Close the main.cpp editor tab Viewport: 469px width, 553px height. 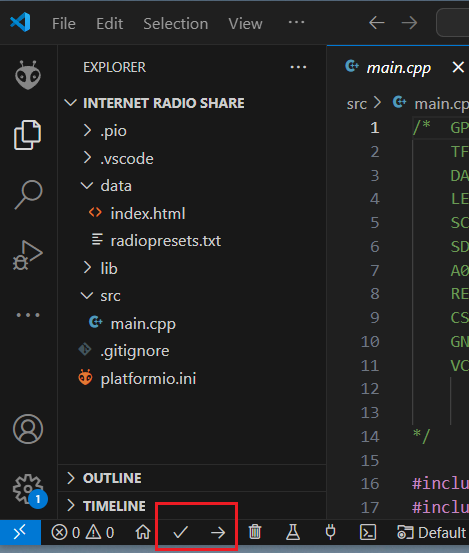coord(458,67)
